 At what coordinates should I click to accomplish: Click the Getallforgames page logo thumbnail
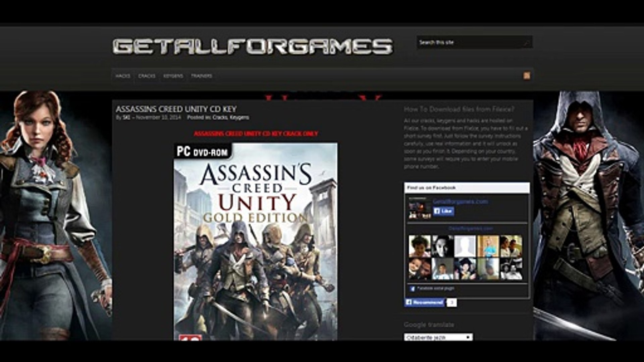419,208
